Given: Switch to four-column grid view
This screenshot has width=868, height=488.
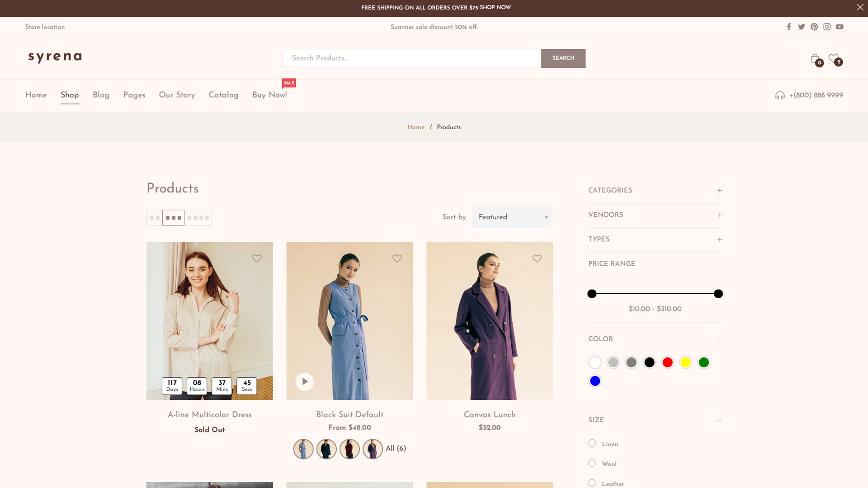Looking at the screenshot, I should tap(198, 218).
